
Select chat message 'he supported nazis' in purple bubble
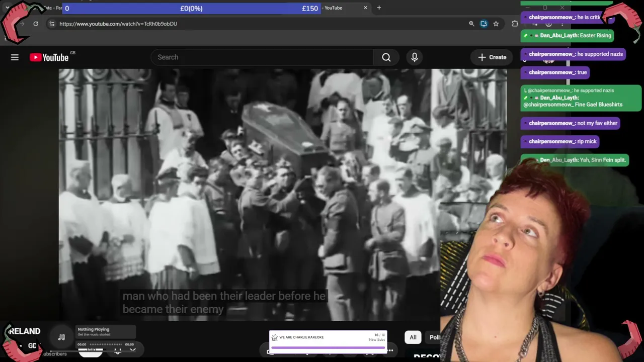tap(573, 54)
